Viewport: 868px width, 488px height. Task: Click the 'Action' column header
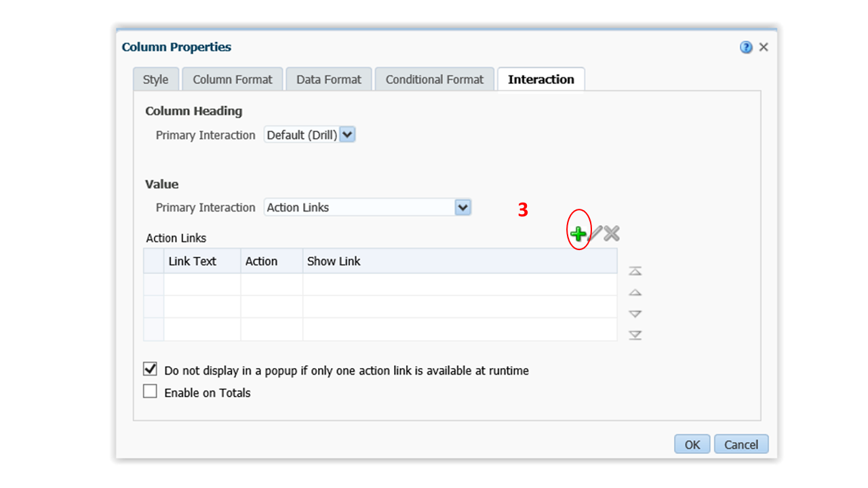(271, 261)
